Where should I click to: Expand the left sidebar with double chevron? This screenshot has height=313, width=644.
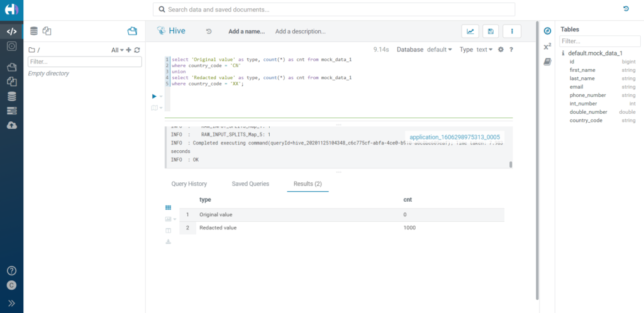pos(11,303)
